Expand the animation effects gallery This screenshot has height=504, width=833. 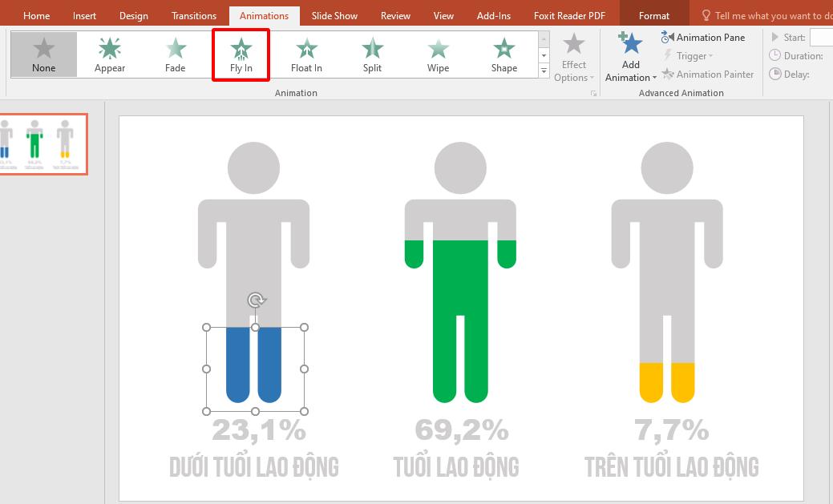(x=544, y=70)
